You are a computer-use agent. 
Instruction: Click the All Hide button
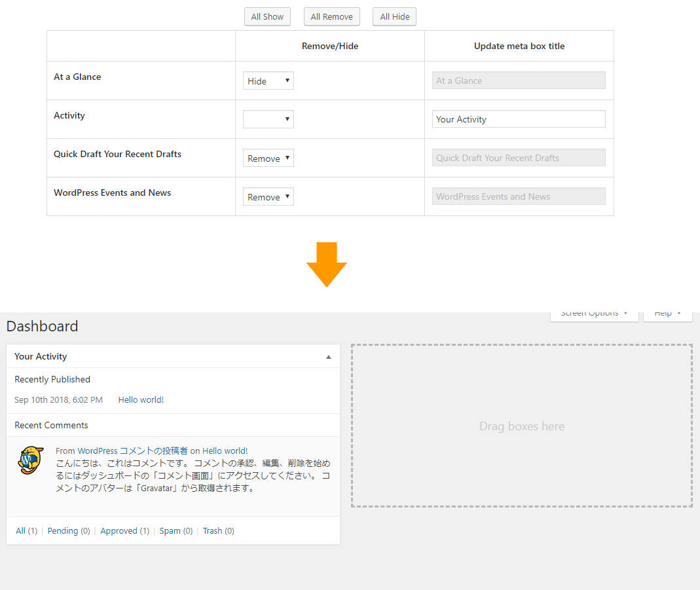(x=395, y=16)
